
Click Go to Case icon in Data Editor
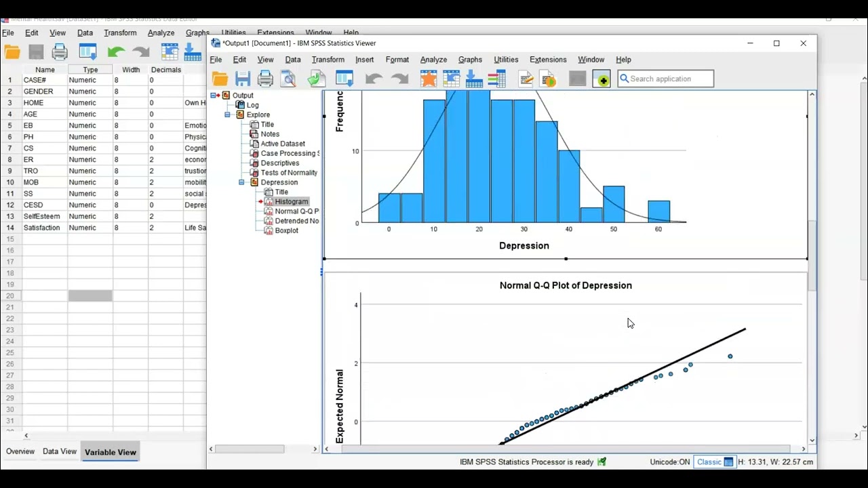170,52
